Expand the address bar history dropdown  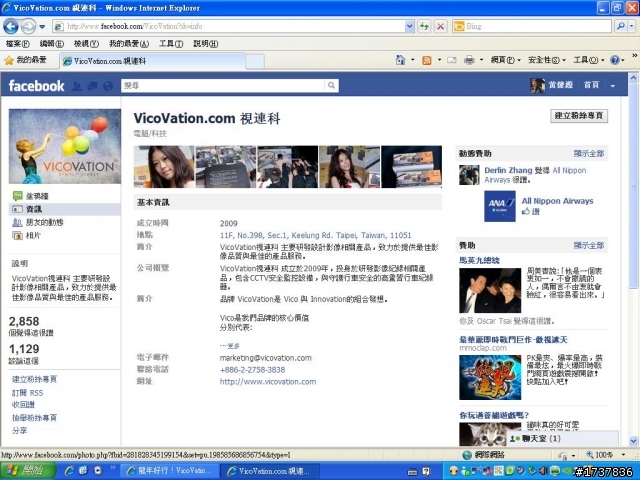click(409, 27)
